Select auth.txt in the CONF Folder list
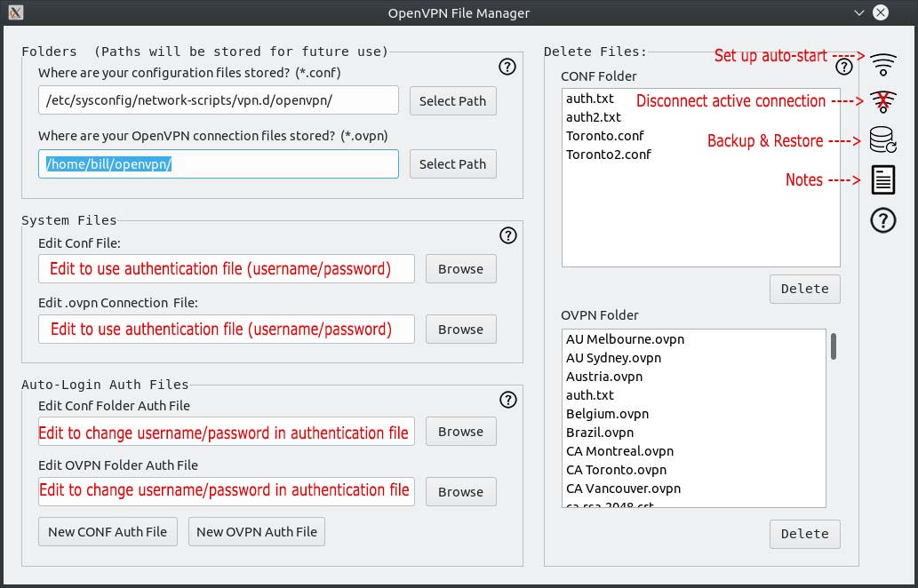 [701, 99]
